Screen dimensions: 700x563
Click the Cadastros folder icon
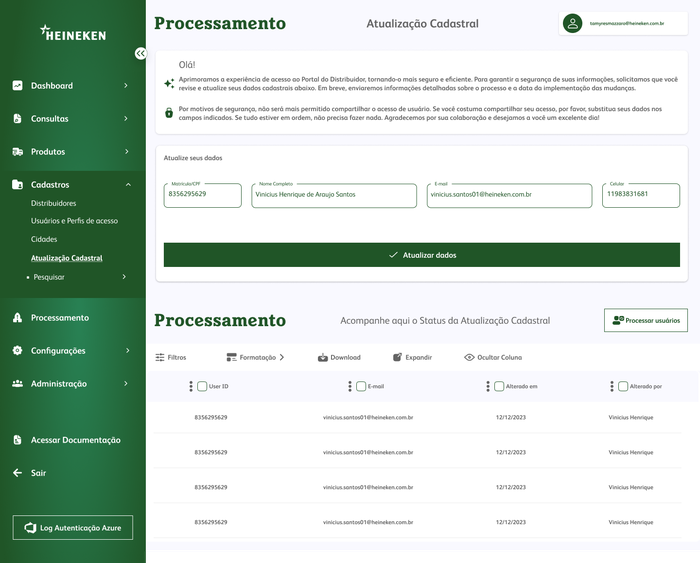[x=17, y=184]
